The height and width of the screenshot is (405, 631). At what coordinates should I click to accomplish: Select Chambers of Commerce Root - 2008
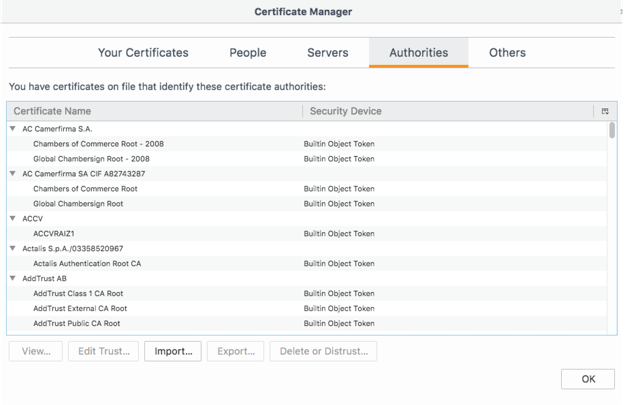click(x=98, y=144)
